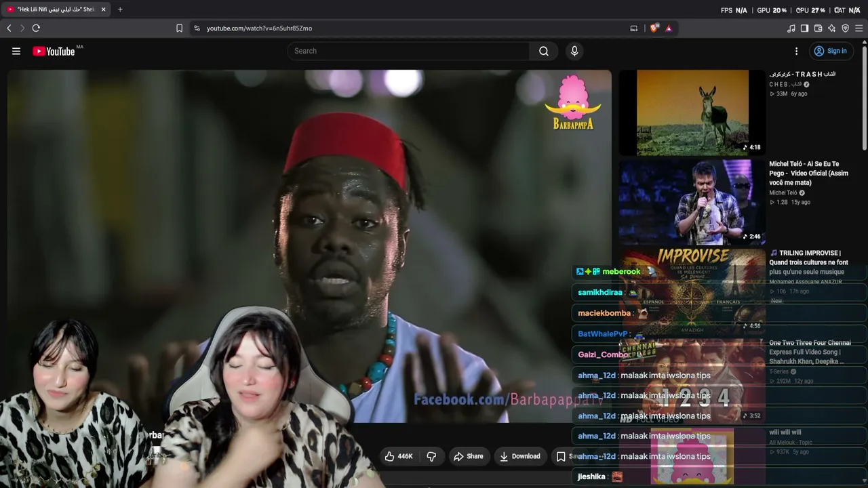Download this video
Viewport: 868px width, 488px height.
coord(520,456)
